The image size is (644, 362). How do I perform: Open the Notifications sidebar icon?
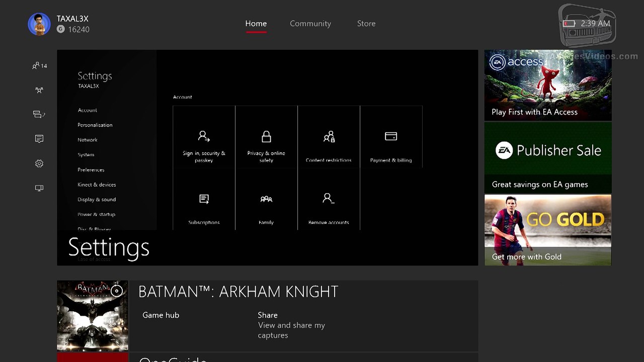pos(39,139)
